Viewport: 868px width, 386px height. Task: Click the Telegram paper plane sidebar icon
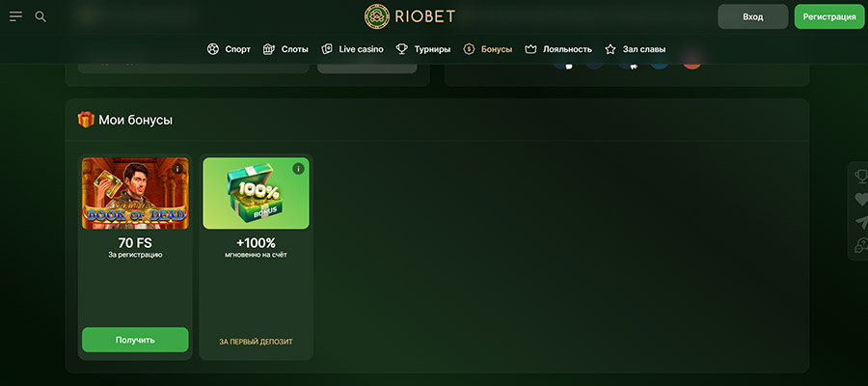tap(861, 222)
